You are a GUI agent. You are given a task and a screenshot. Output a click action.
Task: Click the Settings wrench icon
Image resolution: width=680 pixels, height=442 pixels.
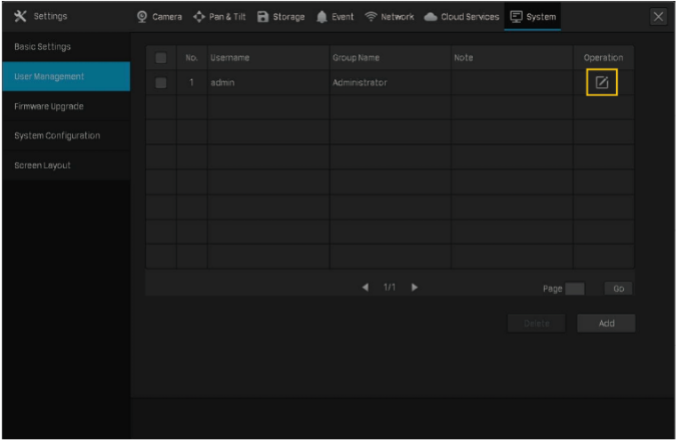[x=19, y=16]
